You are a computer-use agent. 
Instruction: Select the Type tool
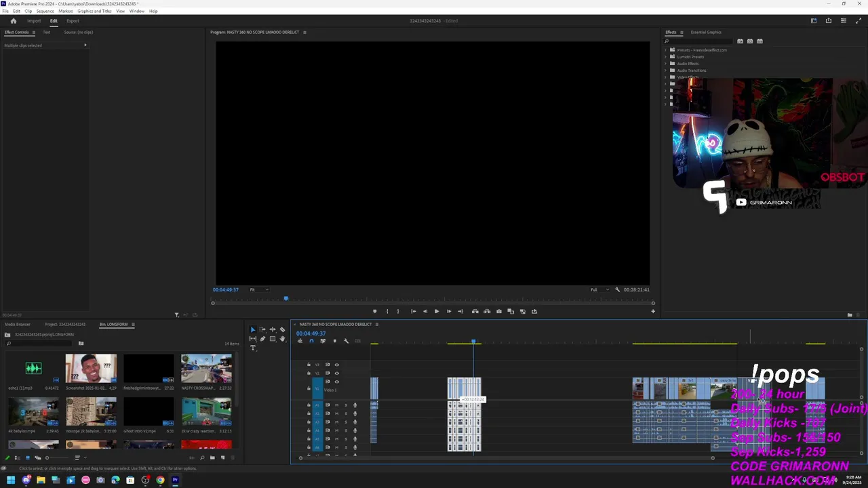pyautogui.click(x=253, y=348)
